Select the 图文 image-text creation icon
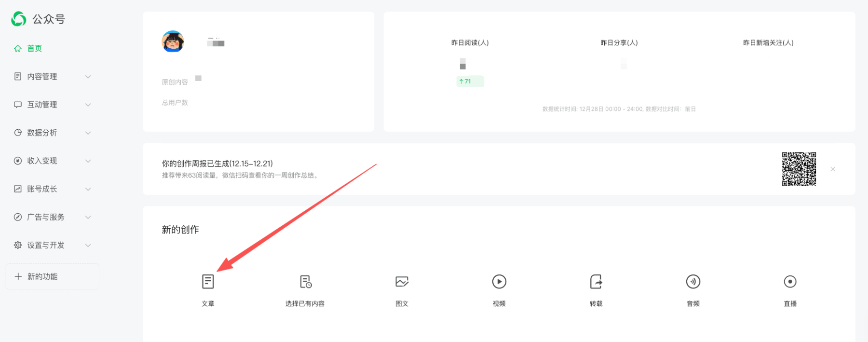 [x=402, y=282]
